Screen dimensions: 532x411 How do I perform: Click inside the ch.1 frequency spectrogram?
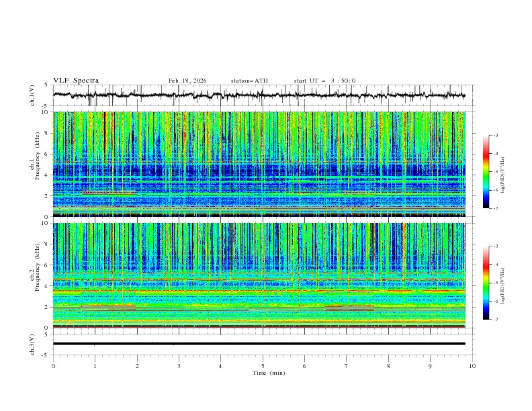coord(262,164)
